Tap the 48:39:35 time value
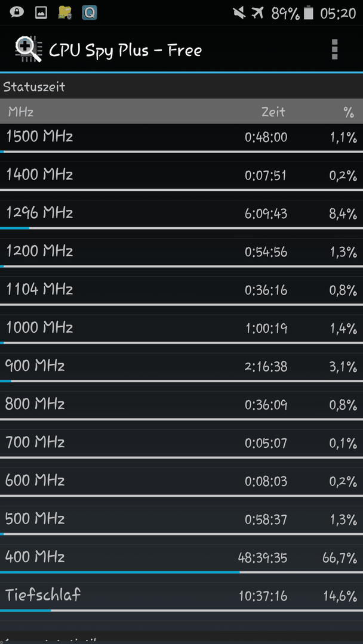 [x=263, y=558]
